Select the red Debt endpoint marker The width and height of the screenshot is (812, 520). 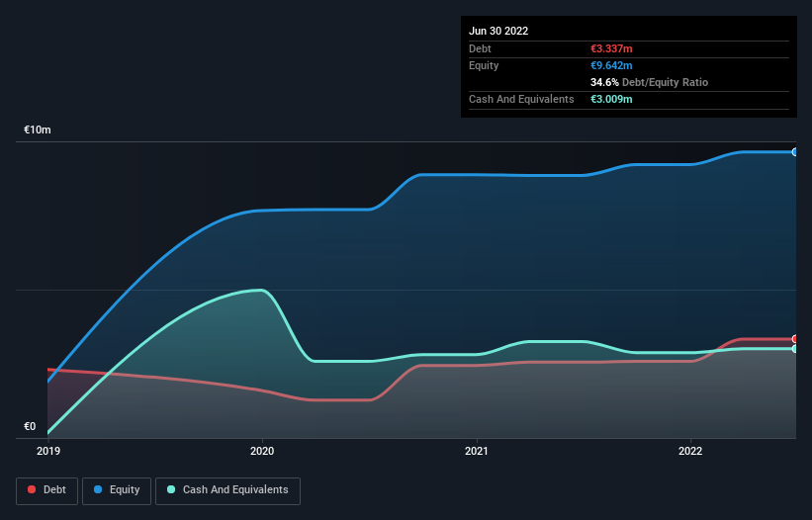click(794, 339)
